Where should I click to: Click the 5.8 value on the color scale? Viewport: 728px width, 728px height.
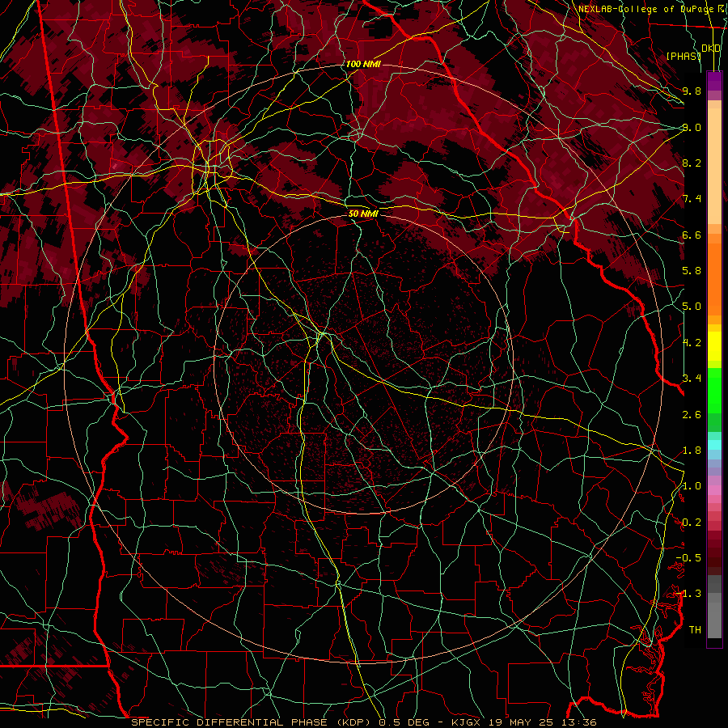[x=692, y=271]
